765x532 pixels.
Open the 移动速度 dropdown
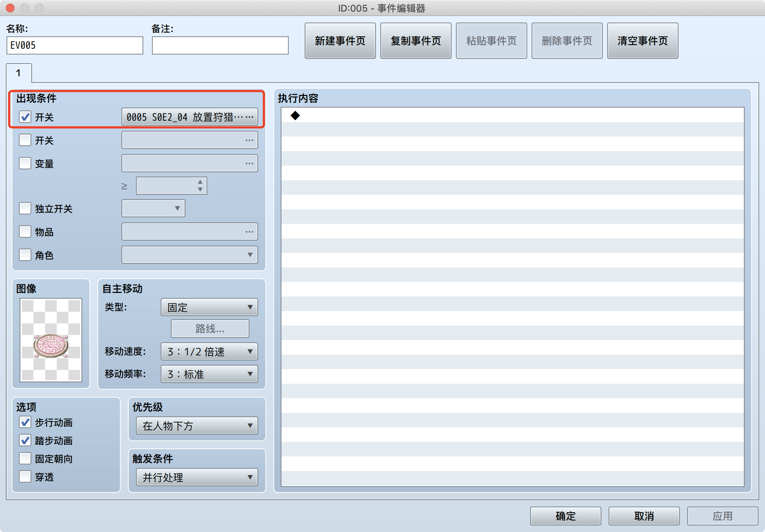point(209,352)
